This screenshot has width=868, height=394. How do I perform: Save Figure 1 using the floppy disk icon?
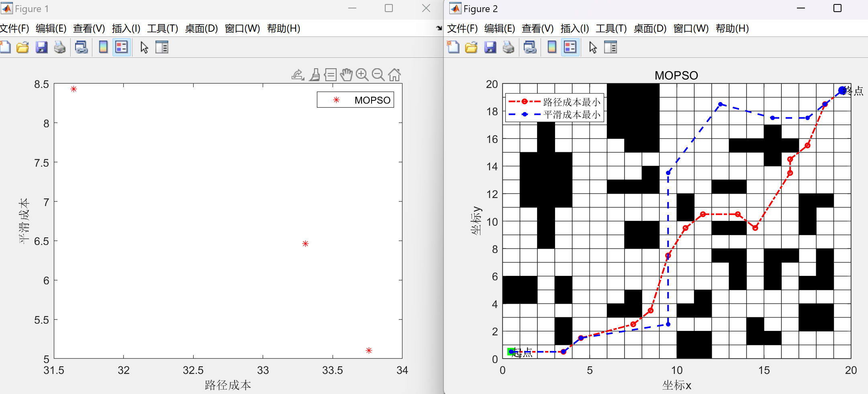(41, 47)
